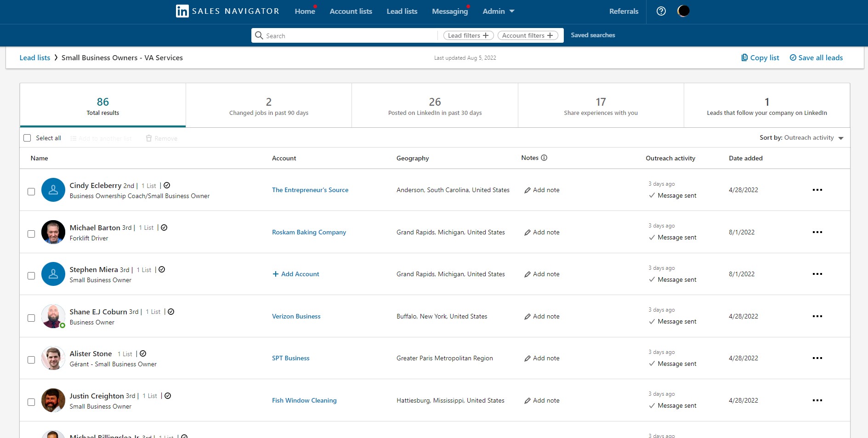Open Account lists in the navigation bar
Viewport: 868px width, 438px height.
point(351,11)
